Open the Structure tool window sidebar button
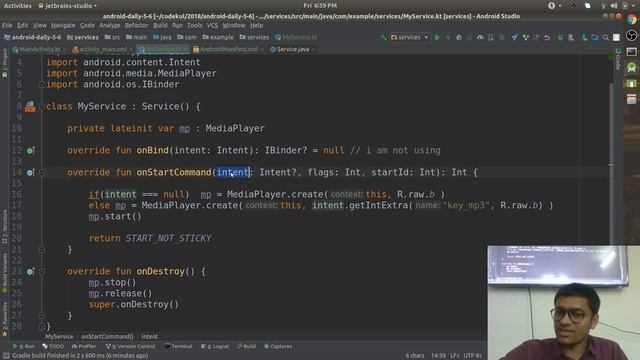The height and width of the screenshot is (360, 640). point(4,227)
